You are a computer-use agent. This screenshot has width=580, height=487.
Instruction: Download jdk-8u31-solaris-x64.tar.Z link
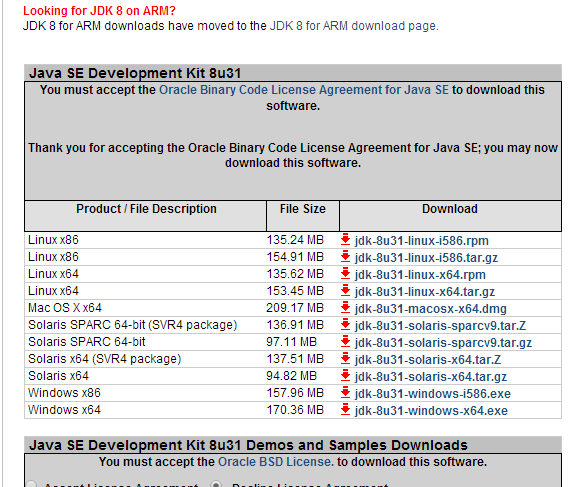coord(428,360)
